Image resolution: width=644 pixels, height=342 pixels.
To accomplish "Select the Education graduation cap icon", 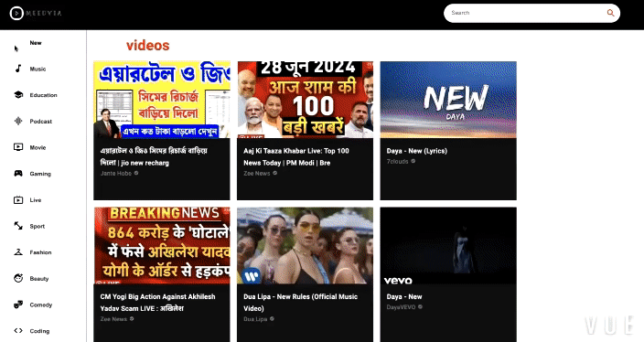I will pos(18,95).
